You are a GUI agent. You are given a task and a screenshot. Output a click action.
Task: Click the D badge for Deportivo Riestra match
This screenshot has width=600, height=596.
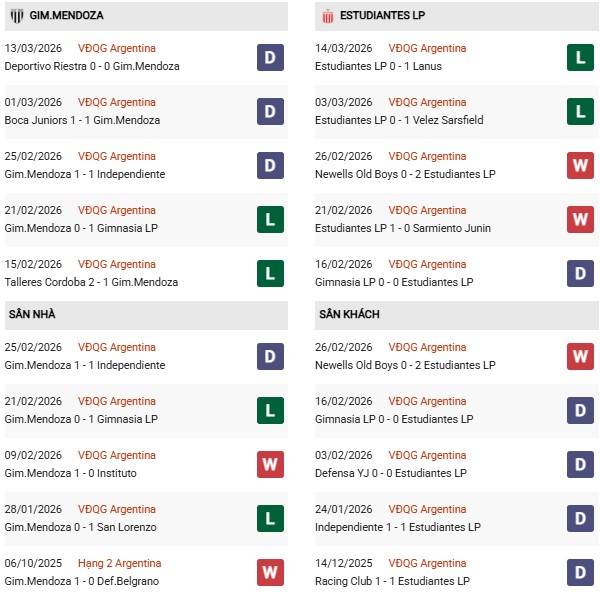(270, 58)
